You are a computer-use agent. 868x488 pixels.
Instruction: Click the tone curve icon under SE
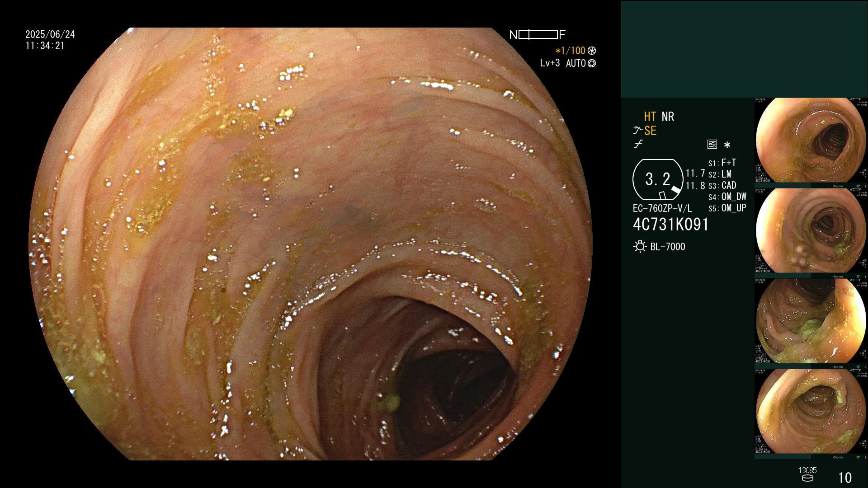[638, 144]
